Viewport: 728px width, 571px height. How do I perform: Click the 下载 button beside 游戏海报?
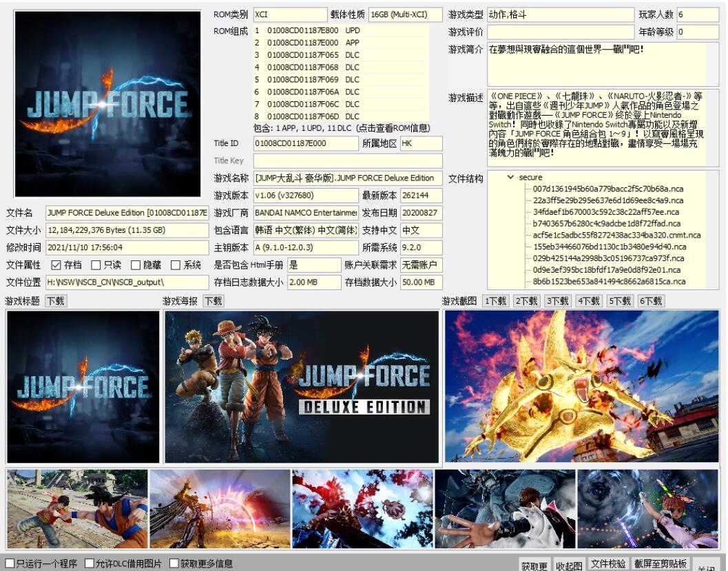pyautogui.click(x=214, y=301)
